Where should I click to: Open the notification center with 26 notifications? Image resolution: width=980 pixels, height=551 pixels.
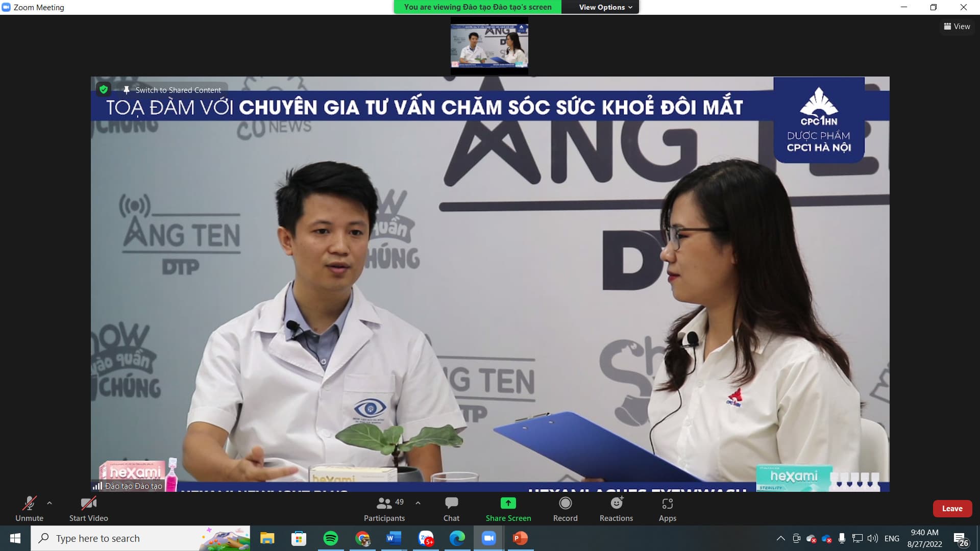tap(961, 539)
